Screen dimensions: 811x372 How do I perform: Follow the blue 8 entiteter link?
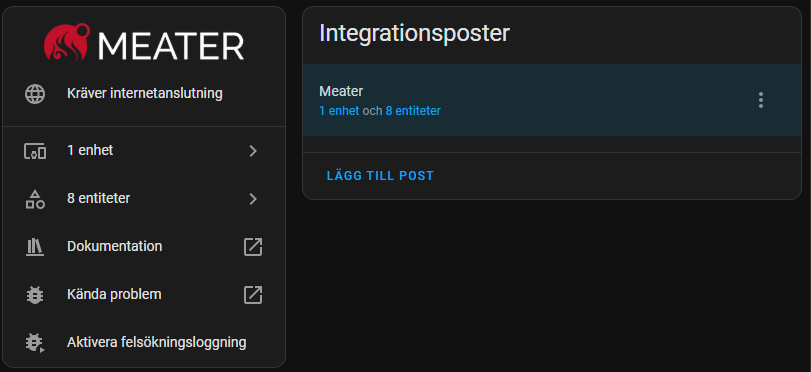click(413, 111)
